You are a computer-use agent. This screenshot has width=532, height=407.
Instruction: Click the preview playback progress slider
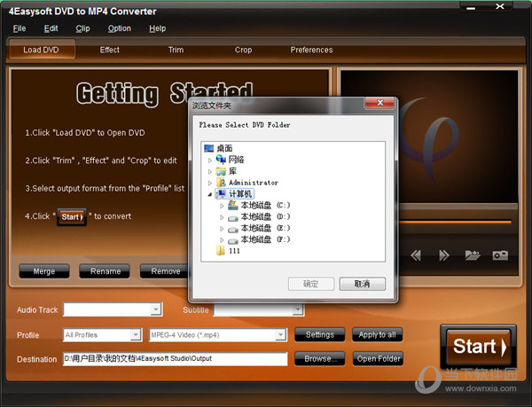click(455, 223)
